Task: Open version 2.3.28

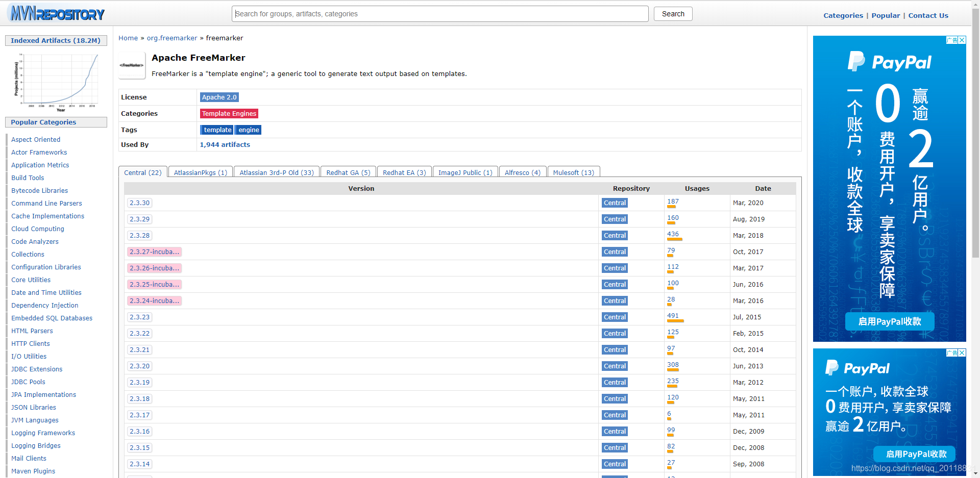Action: 139,235
